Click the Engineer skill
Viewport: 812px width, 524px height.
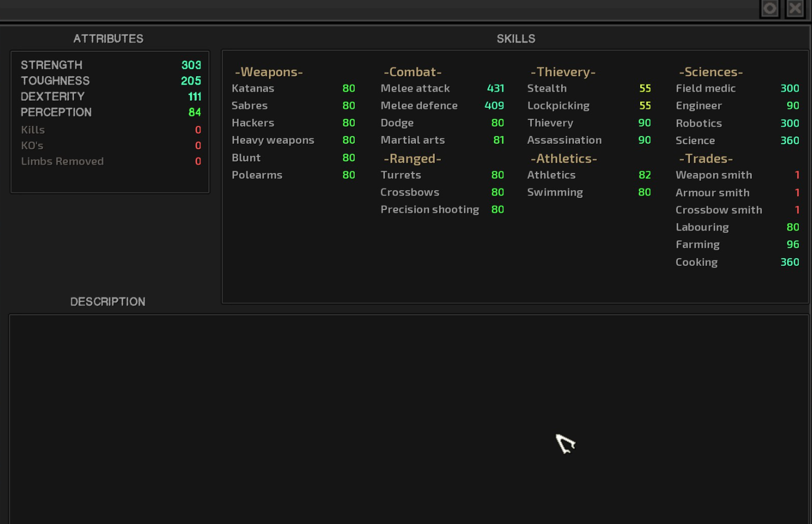pos(737,106)
